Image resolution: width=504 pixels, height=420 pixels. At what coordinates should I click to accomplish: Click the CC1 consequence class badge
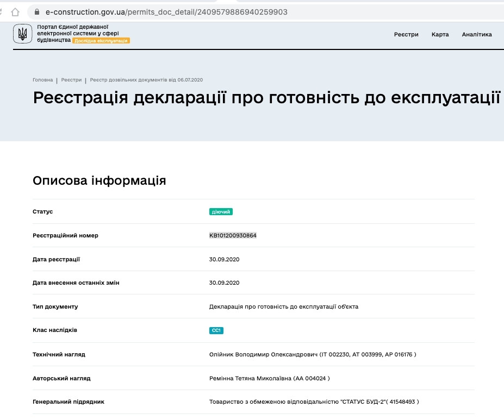click(x=216, y=330)
